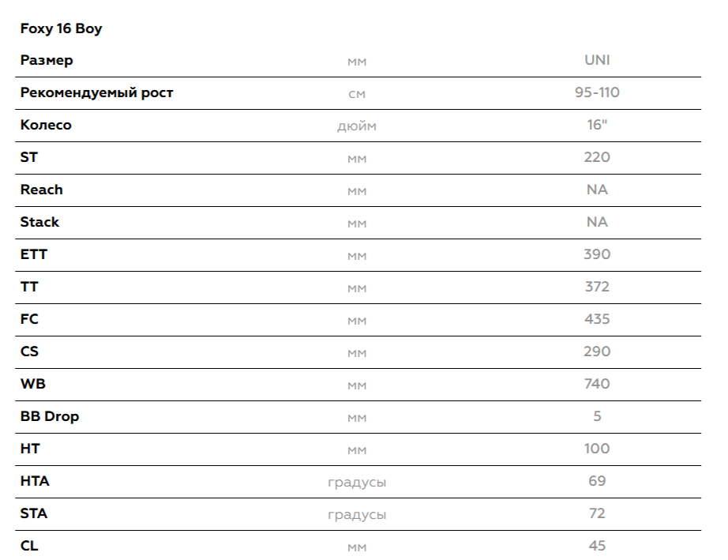This screenshot has height=560, width=728.
Task: Click the HT value 100
Action: [x=597, y=449]
